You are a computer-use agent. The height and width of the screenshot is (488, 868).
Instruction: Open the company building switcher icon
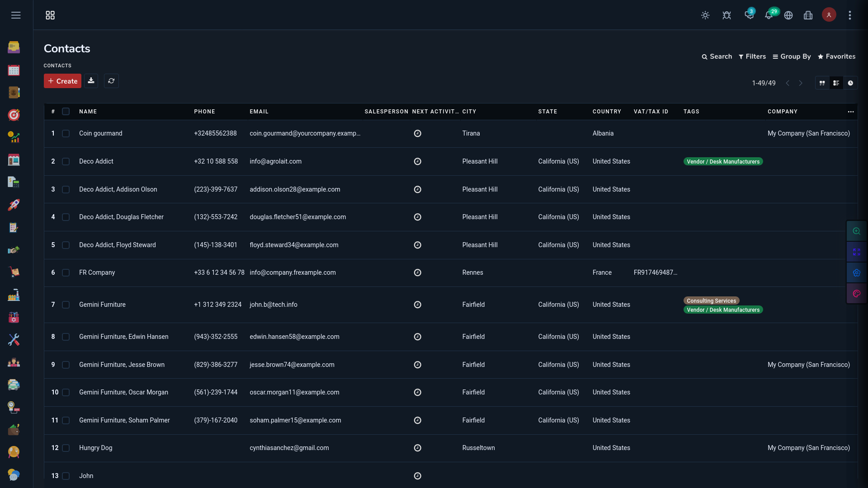[x=808, y=15]
